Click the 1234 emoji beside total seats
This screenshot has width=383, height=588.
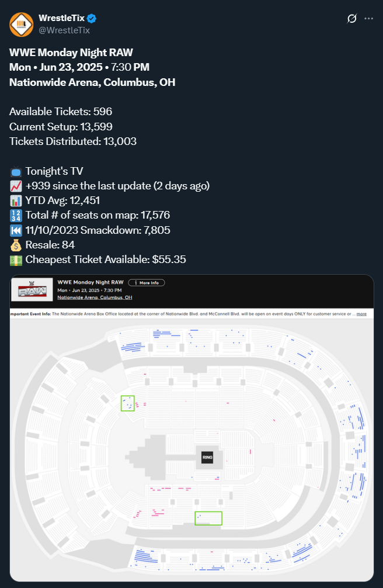[x=16, y=215]
